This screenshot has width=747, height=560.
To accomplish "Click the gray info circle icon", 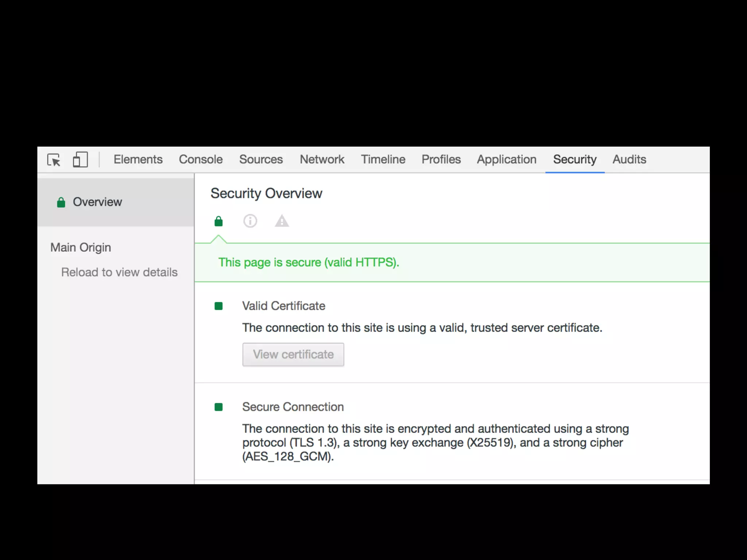I will [x=250, y=221].
